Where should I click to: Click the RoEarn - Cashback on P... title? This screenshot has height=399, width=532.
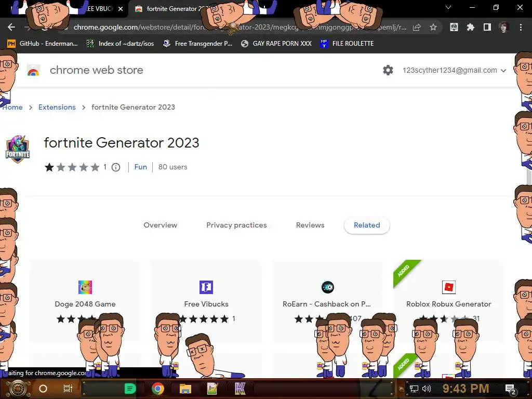pyautogui.click(x=327, y=304)
